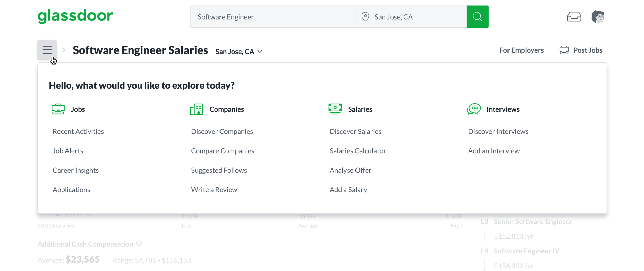Choose Write a Review
Image resolution: width=644 pixels, height=271 pixels.
tap(214, 190)
